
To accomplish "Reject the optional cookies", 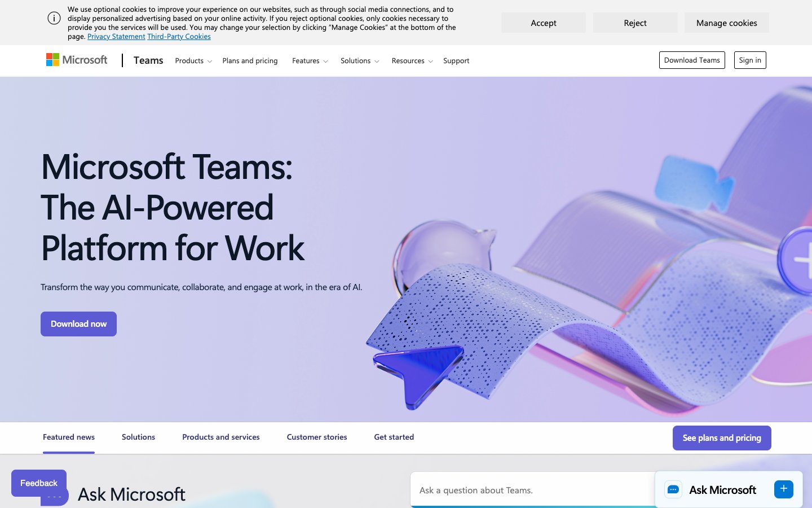I will (x=635, y=23).
